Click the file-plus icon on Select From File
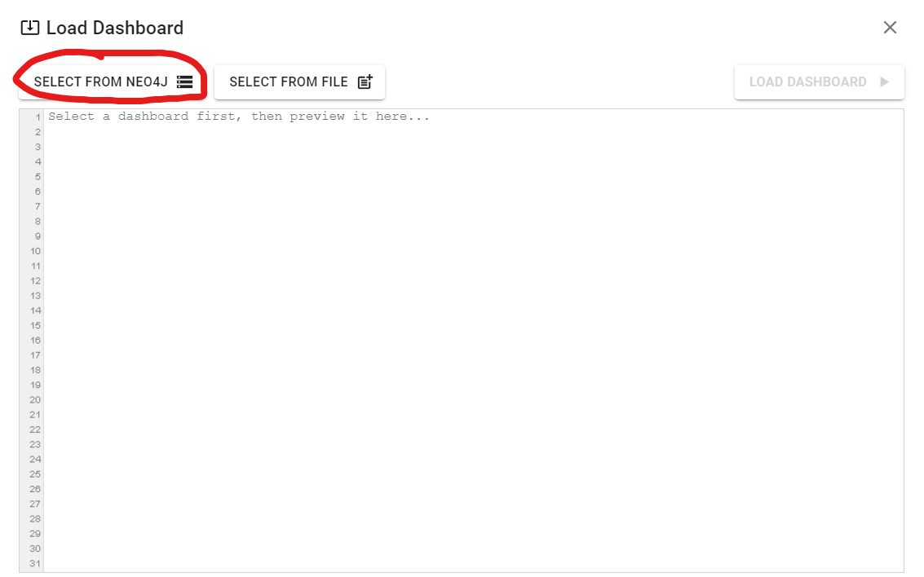924x577 pixels. tap(365, 81)
